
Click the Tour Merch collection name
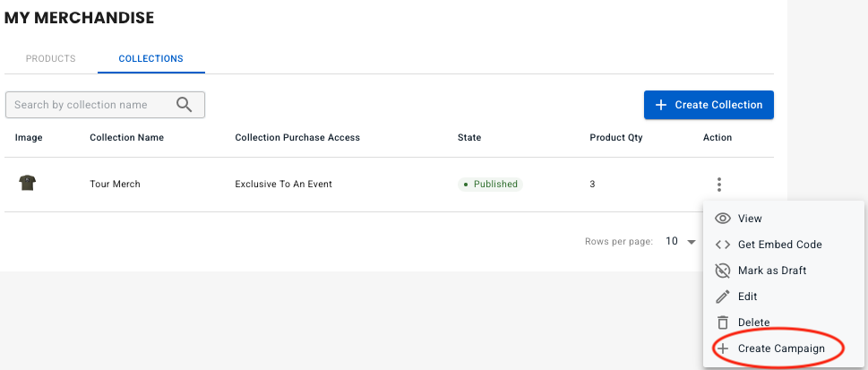tap(115, 185)
